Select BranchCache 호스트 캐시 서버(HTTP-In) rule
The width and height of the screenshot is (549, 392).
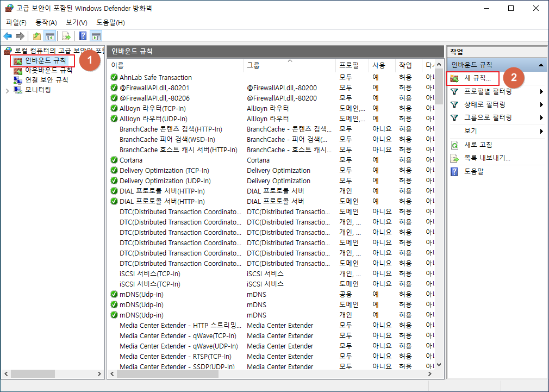point(179,150)
